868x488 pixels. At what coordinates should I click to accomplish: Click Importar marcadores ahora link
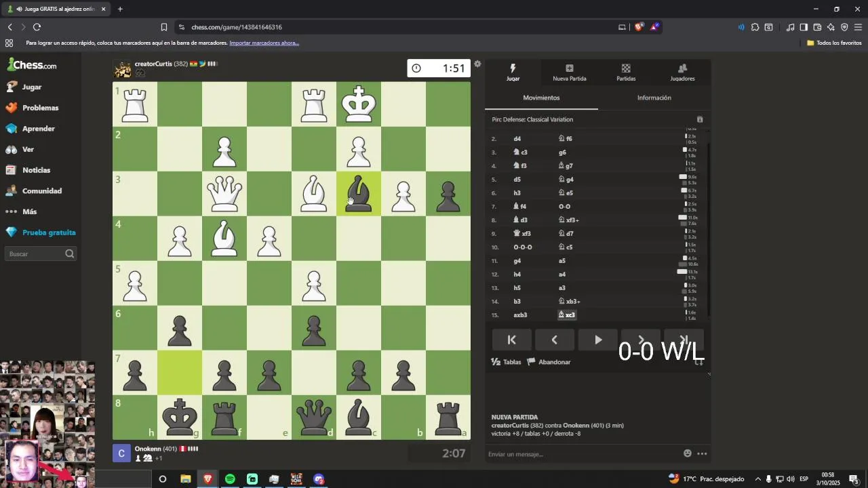coord(264,43)
